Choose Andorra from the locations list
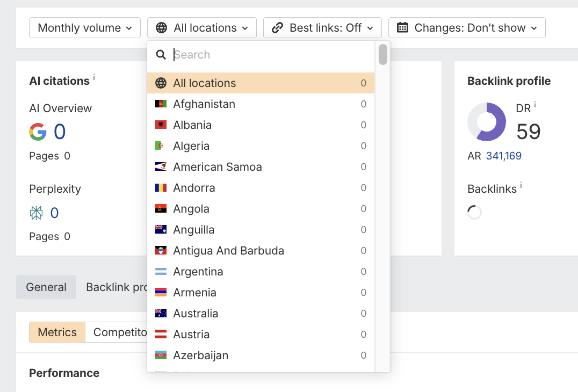578x392 pixels. (x=261, y=188)
